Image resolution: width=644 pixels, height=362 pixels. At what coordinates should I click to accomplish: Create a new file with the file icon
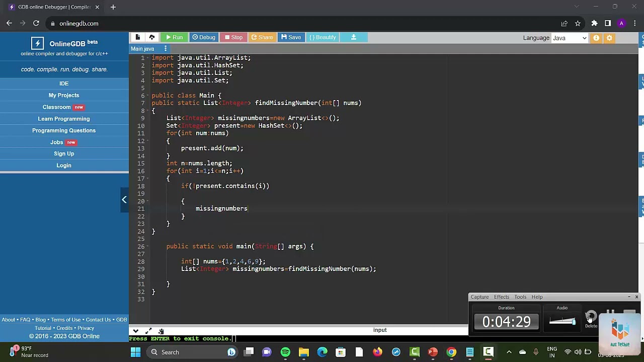[137, 37]
